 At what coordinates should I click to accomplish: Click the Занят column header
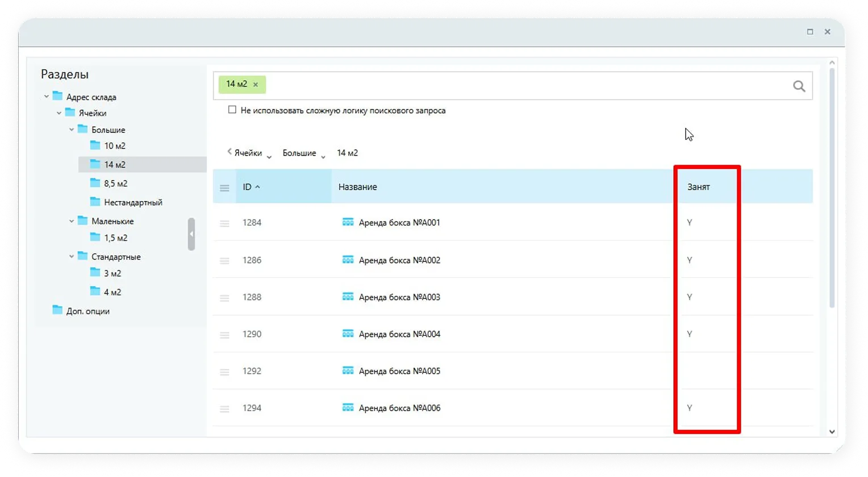coord(698,187)
